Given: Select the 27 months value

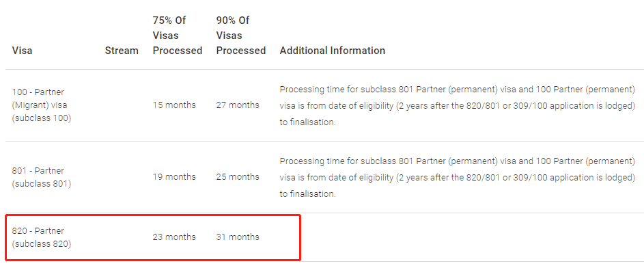Looking at the screenshot, I should coord(238,105).
